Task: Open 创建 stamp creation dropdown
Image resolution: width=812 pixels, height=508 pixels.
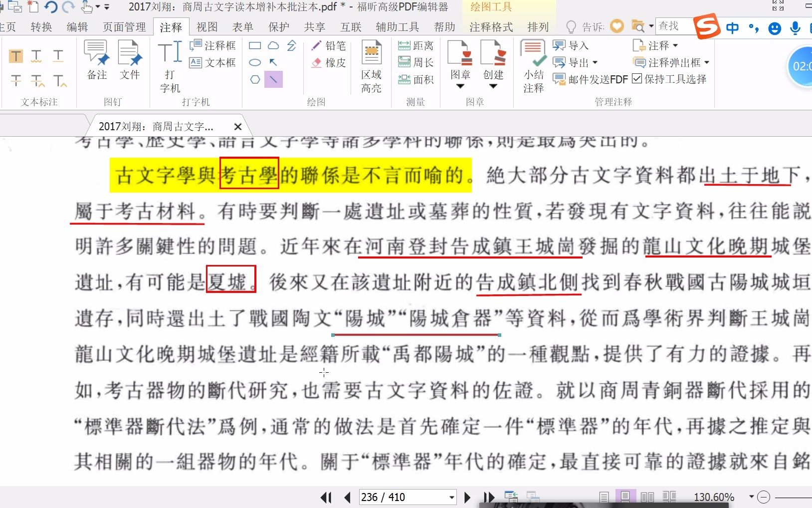Action: (493, 86)
